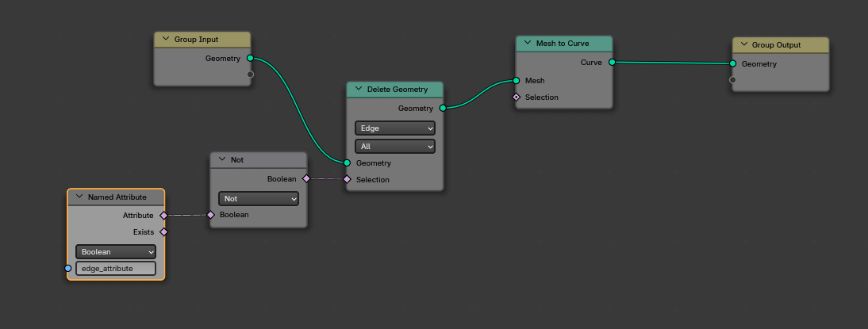
Task: Select the Named Attribute node header
Action: coord(116,197)
